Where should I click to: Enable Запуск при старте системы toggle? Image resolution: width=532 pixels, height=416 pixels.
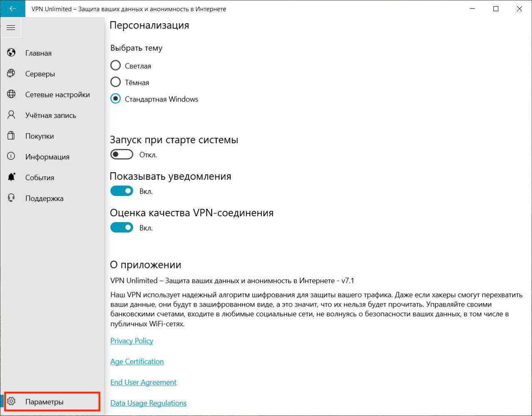pos(122,155)
